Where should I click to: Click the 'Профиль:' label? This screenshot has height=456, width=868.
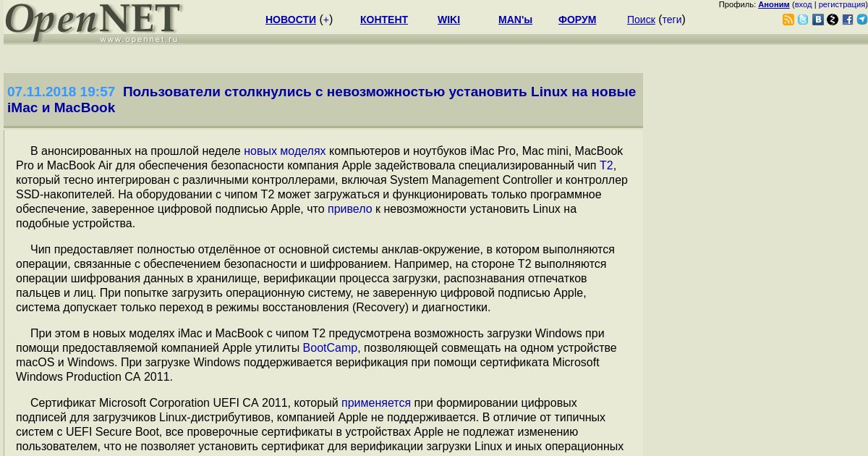(737, 4)
